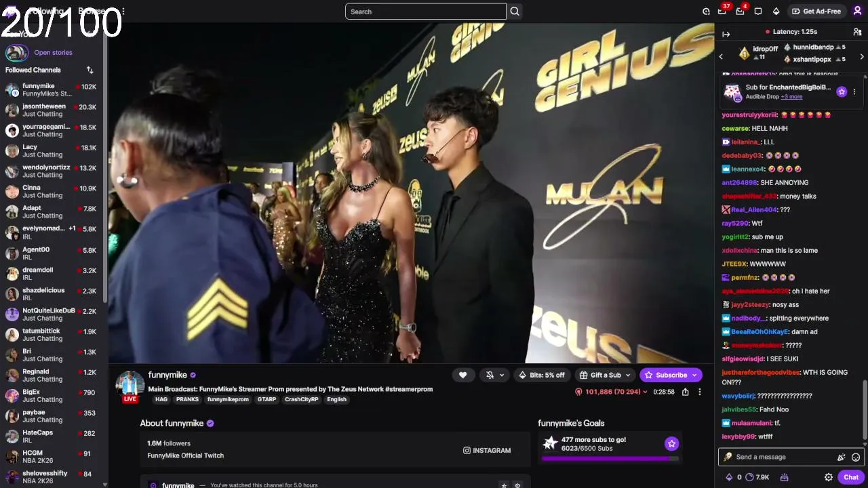The image size is (868, 488).
Task: Click leaderboard user 'idrop0ff'
Action: point(766,49)
